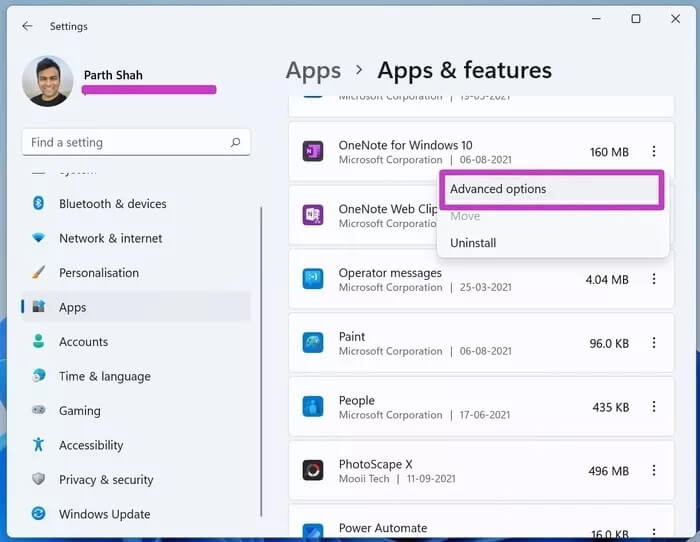Click the Personalisation paintbrush icon

(x=38, y=272)
